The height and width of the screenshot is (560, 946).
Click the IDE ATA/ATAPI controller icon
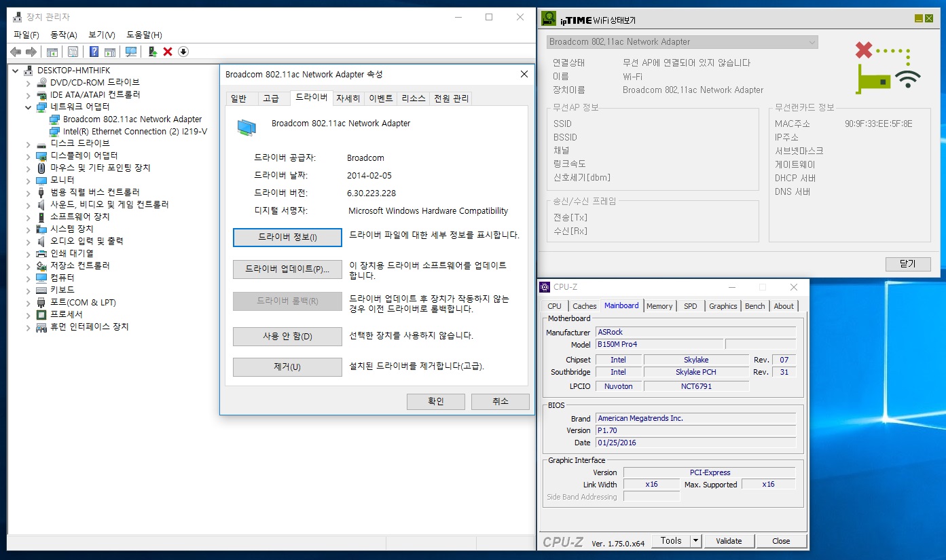[42, 95]
